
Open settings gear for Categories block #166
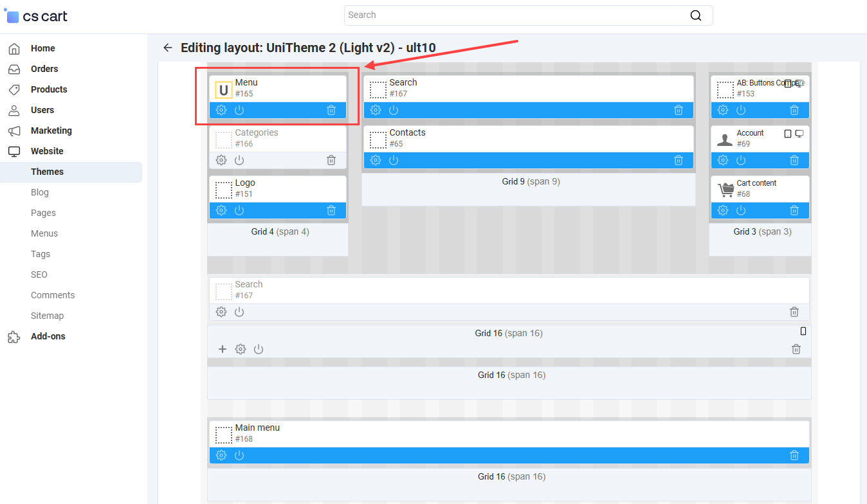tap(221, 160)
